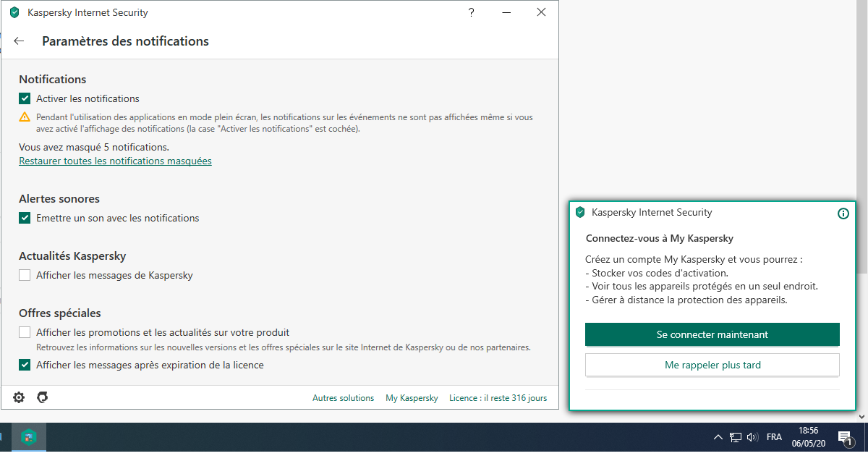
Task: Click the scroll down arrow at right edge
Action: click(861, 416)
